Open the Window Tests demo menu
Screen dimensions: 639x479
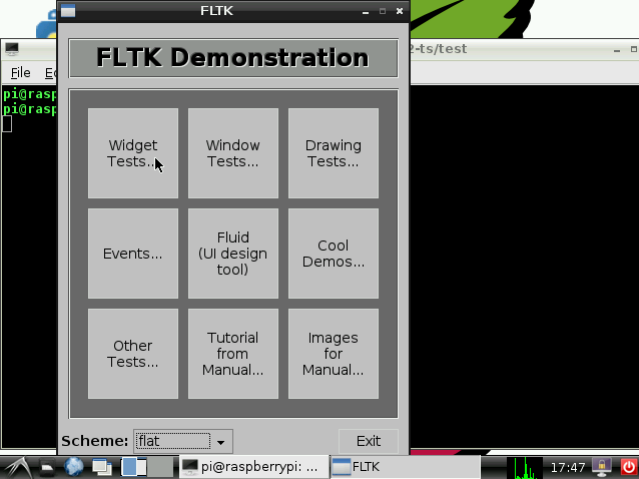click(233, 153)
